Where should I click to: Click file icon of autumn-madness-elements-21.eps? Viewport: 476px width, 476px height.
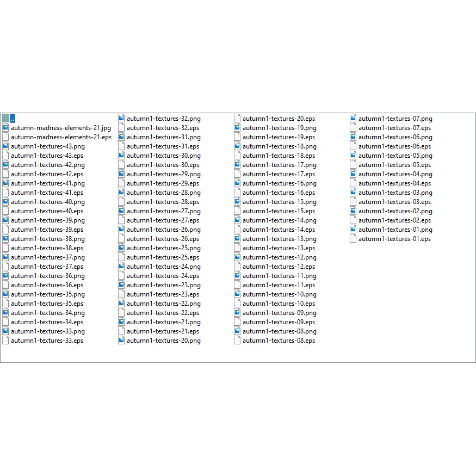point(5,137)
